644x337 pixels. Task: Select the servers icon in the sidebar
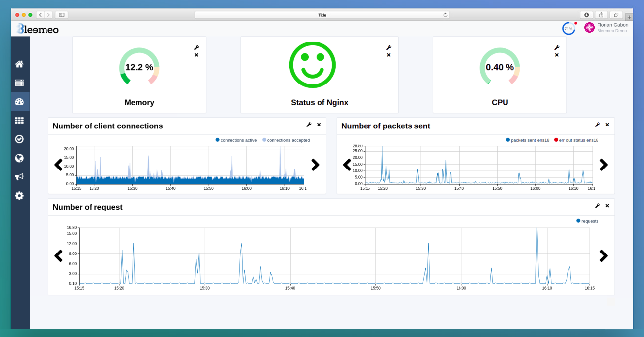19,83
